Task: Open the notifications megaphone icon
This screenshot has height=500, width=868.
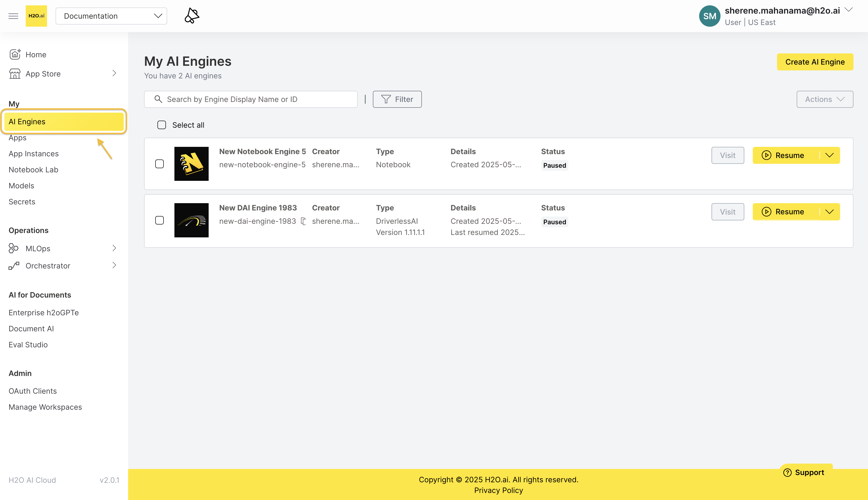Action: (192, 16)
